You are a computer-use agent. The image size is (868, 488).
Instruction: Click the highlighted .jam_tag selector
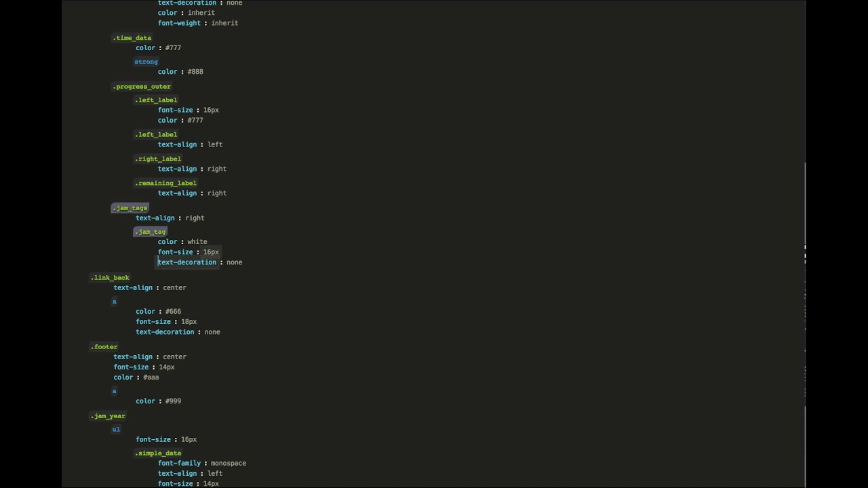point(150,232)
